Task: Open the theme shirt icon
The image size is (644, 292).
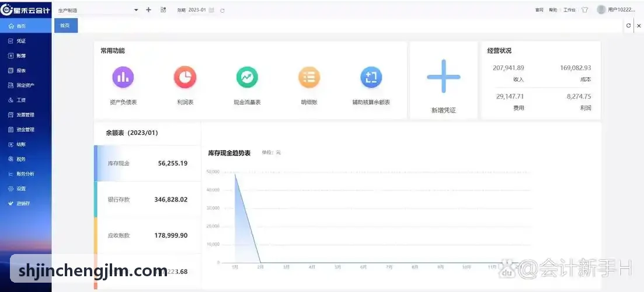Action: 585,10
